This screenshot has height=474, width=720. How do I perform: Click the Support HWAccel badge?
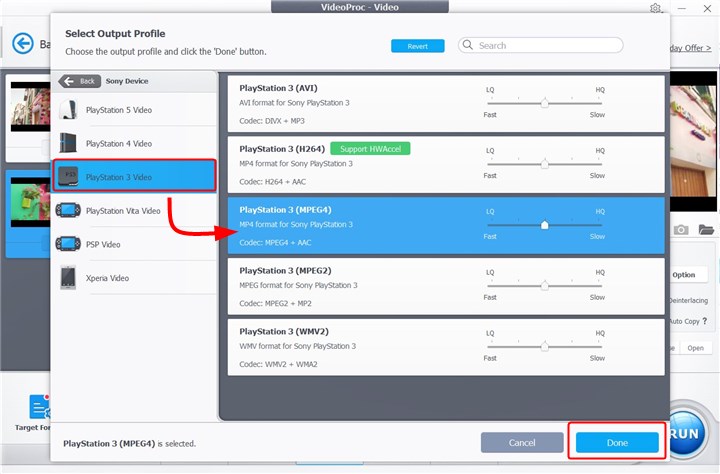370,149
